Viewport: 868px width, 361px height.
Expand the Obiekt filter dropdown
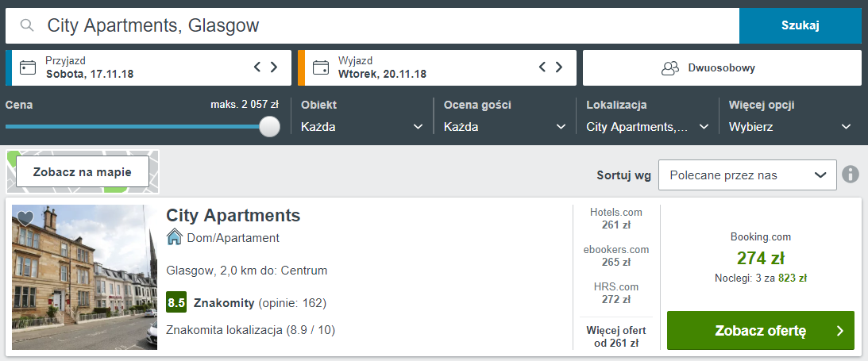pyautogui.click(x=362, y=126)
